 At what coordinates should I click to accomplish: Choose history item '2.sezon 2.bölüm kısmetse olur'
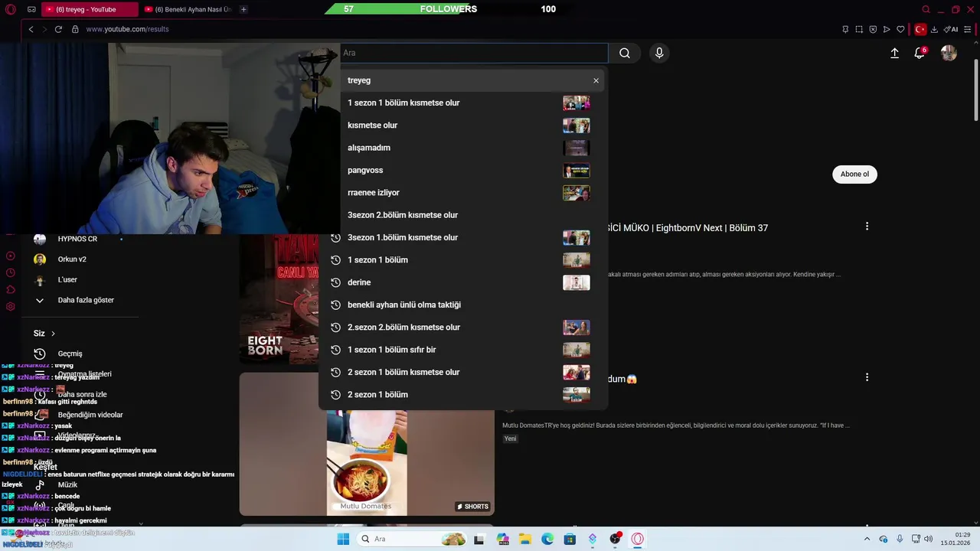[463, 327]
